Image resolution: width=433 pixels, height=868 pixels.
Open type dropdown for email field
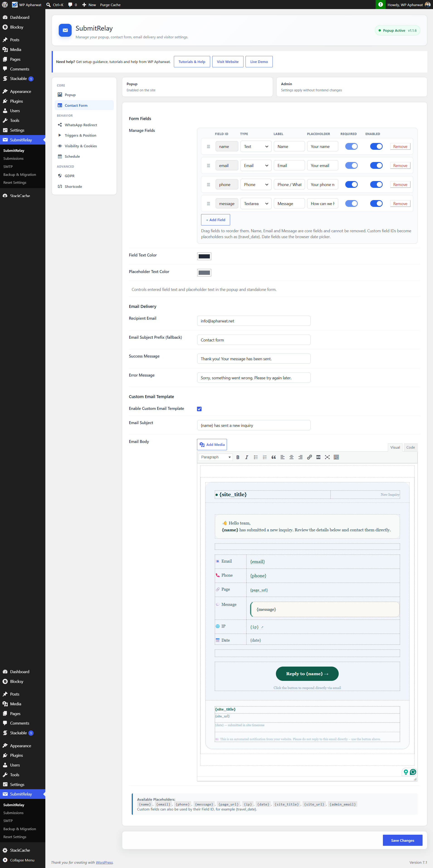256,165
